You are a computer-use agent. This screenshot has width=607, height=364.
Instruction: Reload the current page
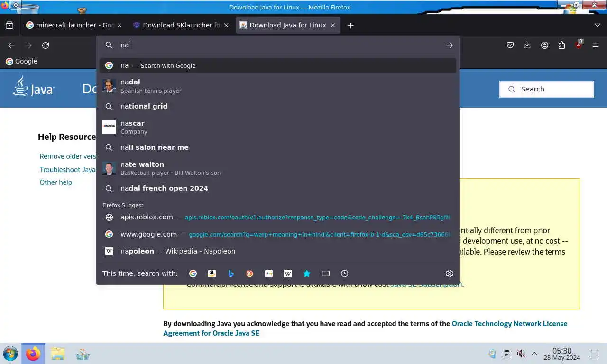pyautogui.click(x=46, y=45)
